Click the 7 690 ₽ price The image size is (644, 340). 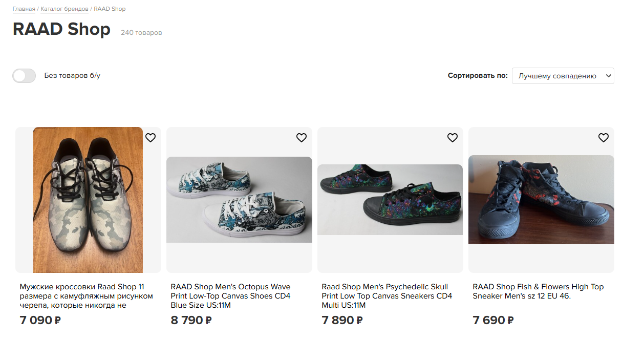pyautogui.click(x=493, y=321)
